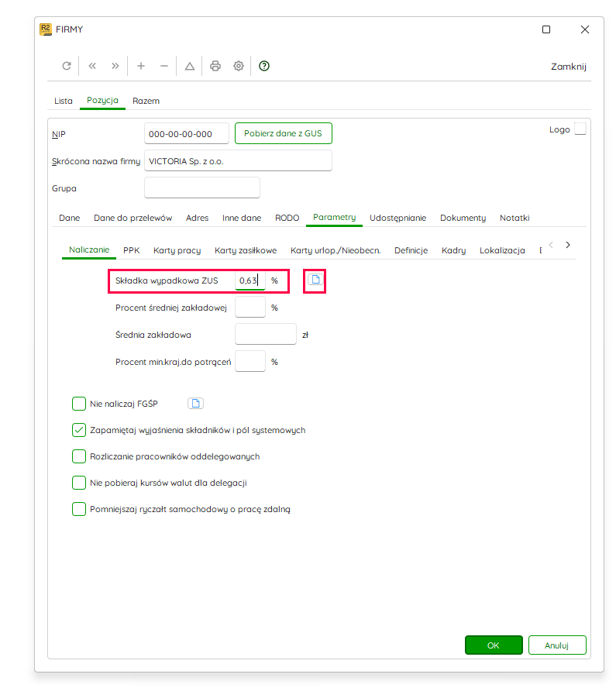The image size is (616, 688).
Task: Click Procent min.kraj.do potrąceń field
Action: tap(250, 362)
